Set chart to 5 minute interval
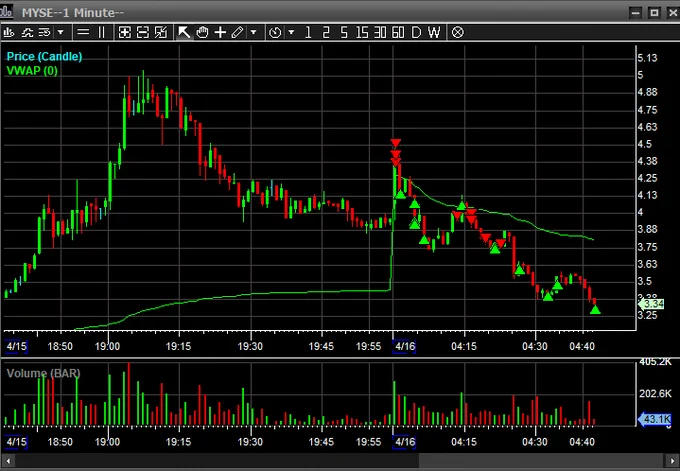680x471 pixels. point(344,33)
